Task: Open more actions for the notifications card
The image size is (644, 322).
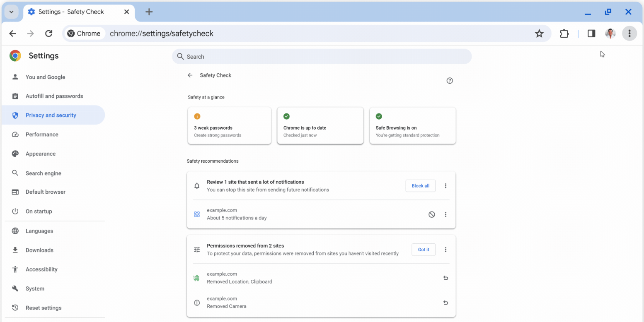Action: (445, 186)
